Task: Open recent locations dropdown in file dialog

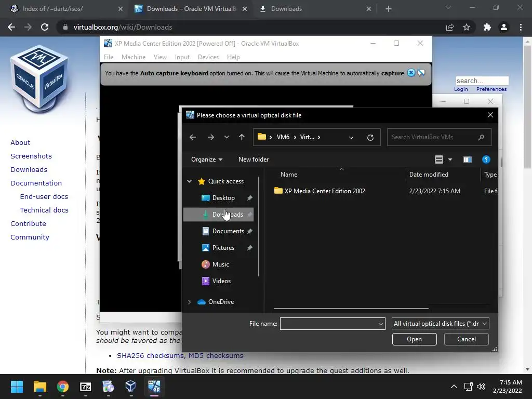Action: [x=227, y=137]
